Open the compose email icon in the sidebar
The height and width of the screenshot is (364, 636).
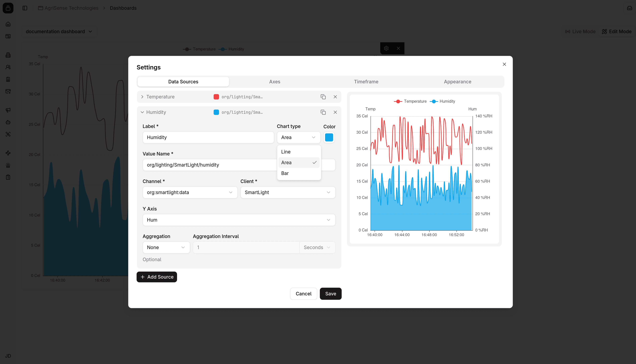(x=8, y=91)
